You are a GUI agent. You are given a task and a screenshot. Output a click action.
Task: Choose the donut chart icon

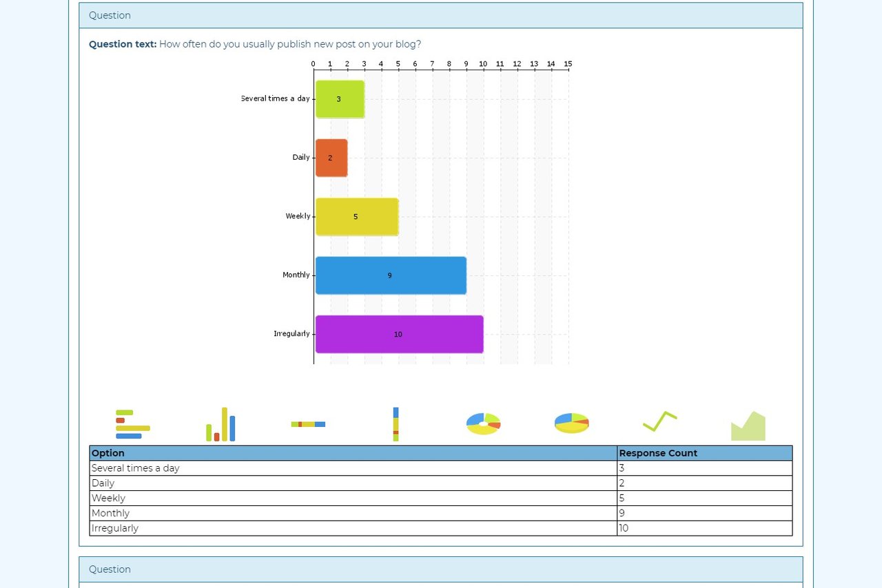point(483,424)
